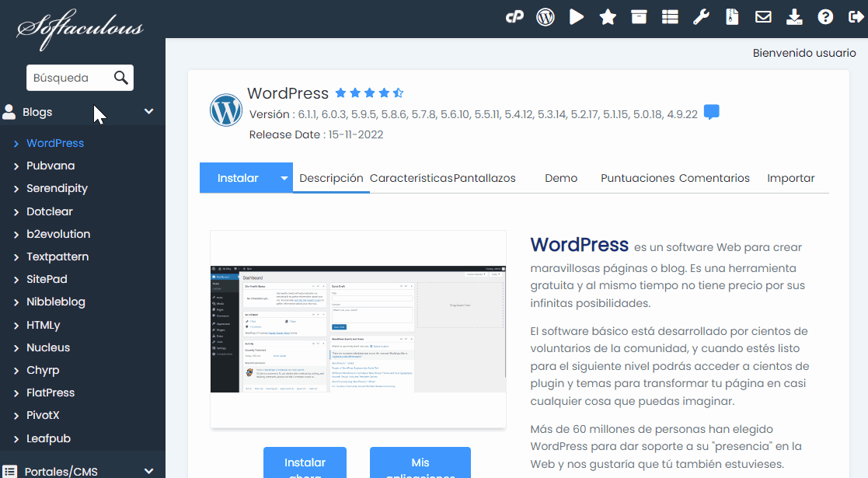Open the zip file backups icon
The width and height of the screenshot is (868, 478).
pos(732,17)
